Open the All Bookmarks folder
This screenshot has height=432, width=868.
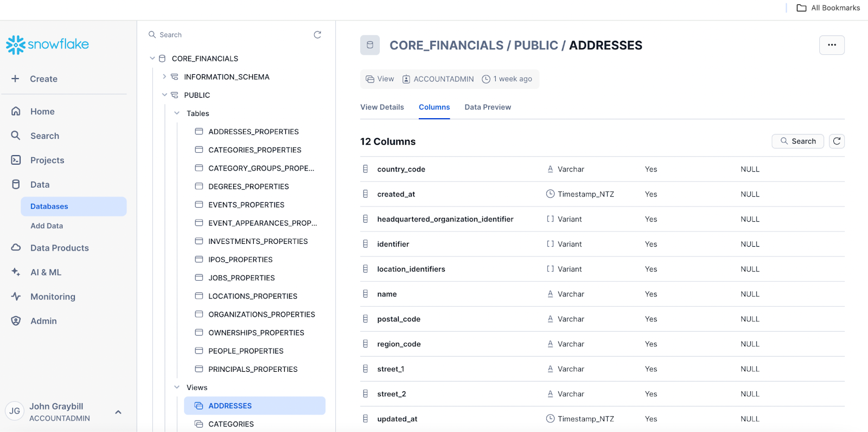(828, 8)
